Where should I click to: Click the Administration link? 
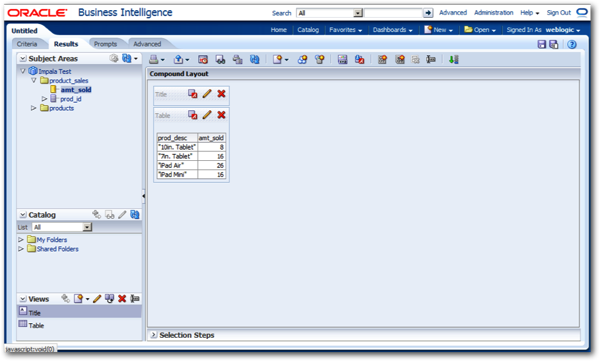pyautogui.click(x=494, y=13)
